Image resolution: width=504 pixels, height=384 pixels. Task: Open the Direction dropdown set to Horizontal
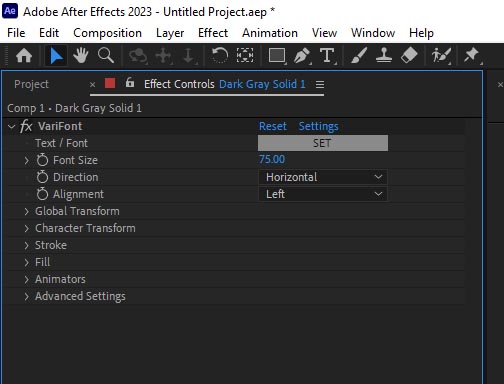pos(323,177)
